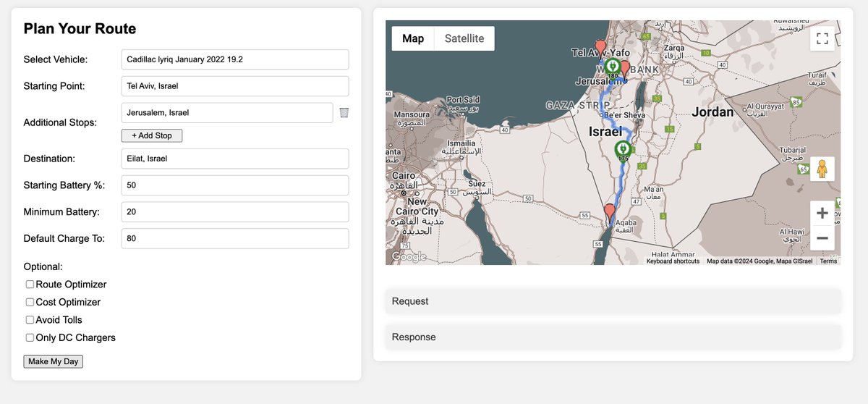Click the + Add Stop button

(152, 135)
